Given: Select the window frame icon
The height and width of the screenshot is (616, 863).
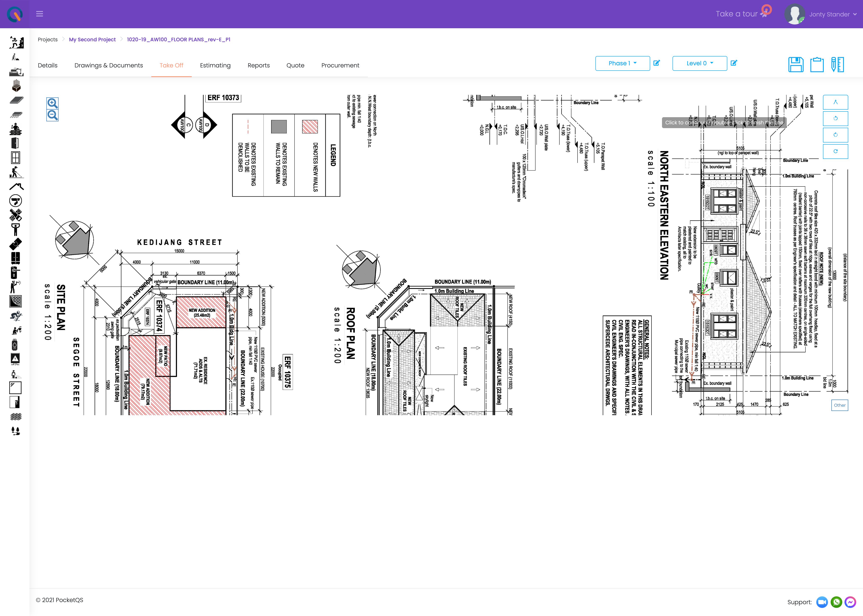Looking at the screenshot, I should tap(16, 157).
